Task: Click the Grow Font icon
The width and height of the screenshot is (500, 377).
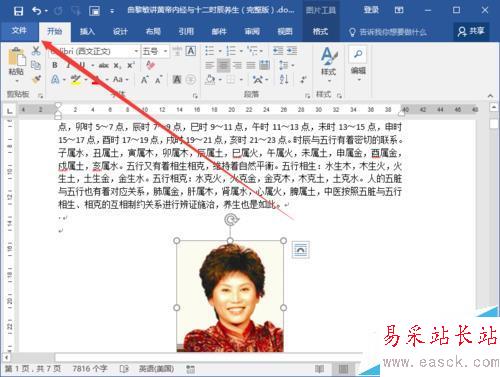Action: (144, 80)
